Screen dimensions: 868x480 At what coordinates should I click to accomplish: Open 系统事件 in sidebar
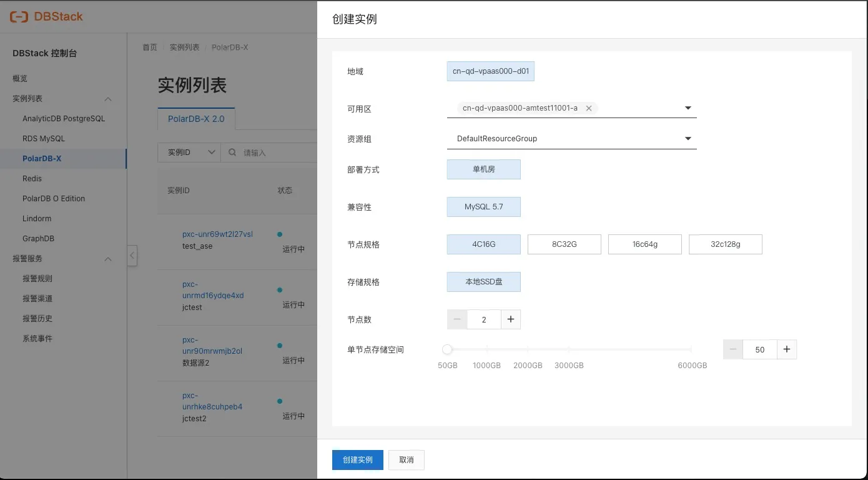coord(37,338)
